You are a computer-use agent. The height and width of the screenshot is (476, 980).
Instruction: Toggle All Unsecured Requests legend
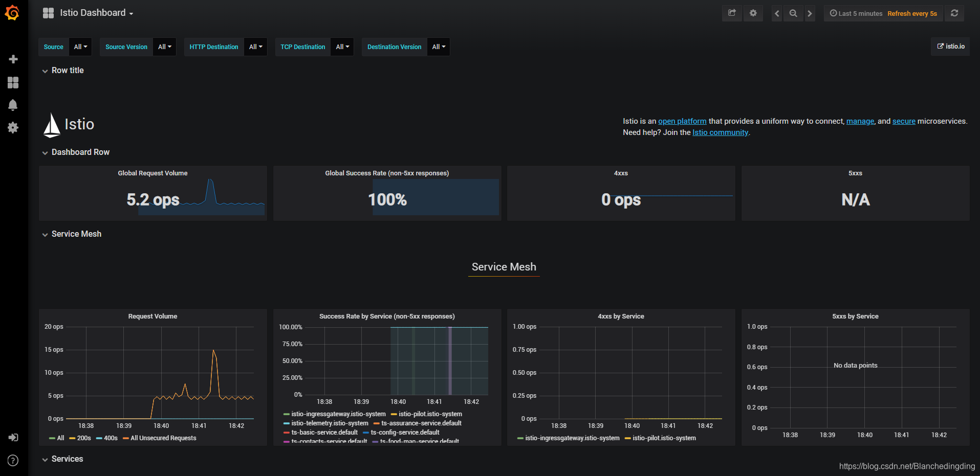[160, 438]
